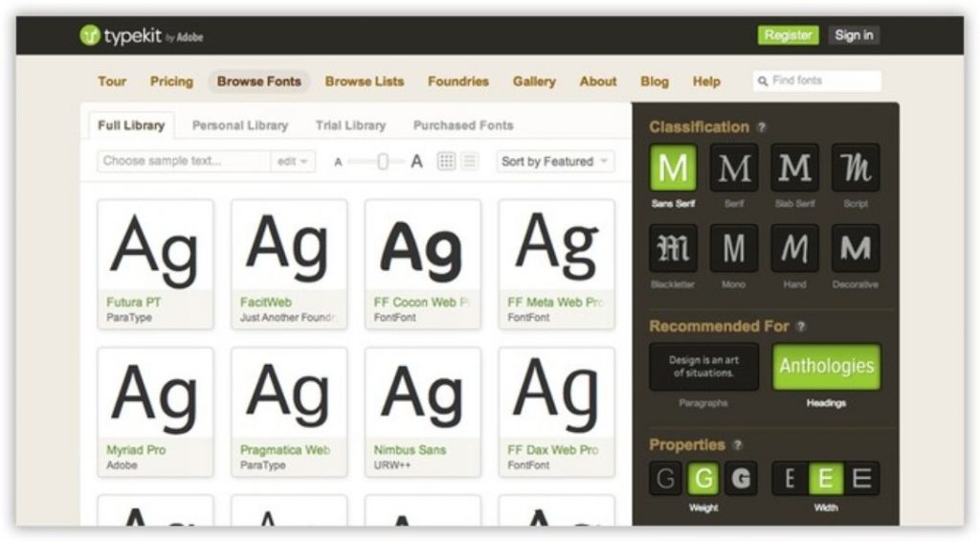Open the Sort by Featured dropdown
Image resolution: width=980 pixels, height=542 pixels.
555,161
